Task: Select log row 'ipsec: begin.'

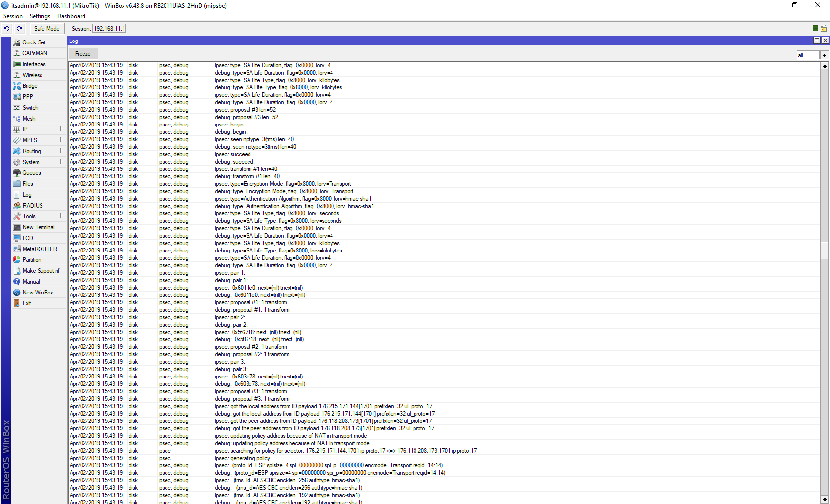Action: [x=444, y=125]
